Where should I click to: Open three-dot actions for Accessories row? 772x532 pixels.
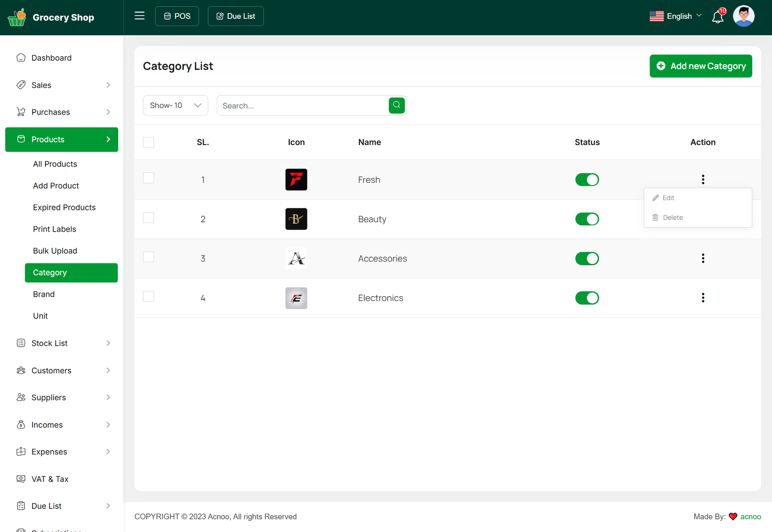click(703, 259)
